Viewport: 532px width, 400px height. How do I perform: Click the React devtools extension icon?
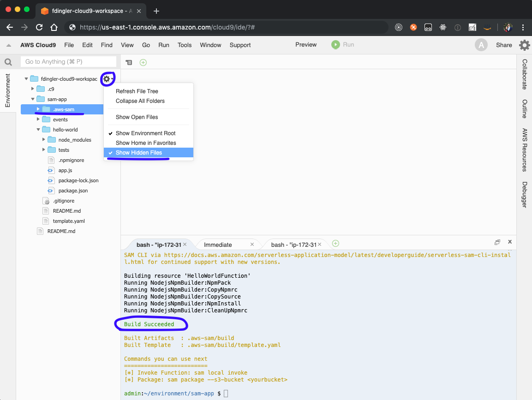pos(443,28)
